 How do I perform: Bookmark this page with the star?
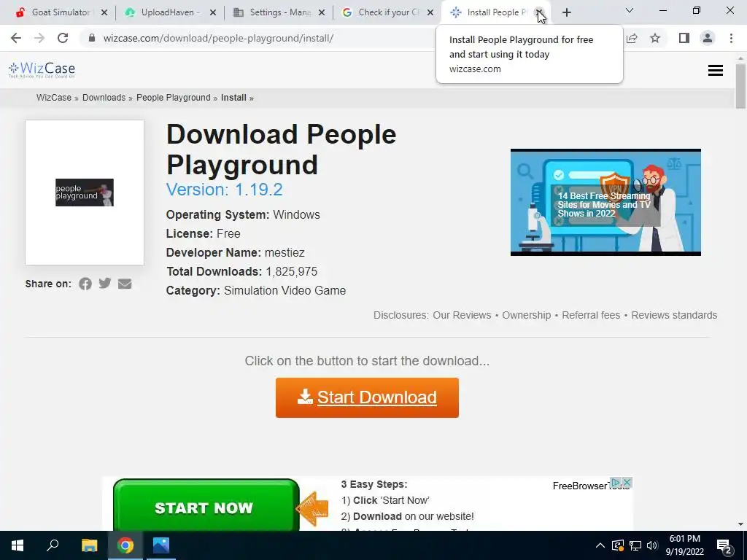tap(655, 38)
